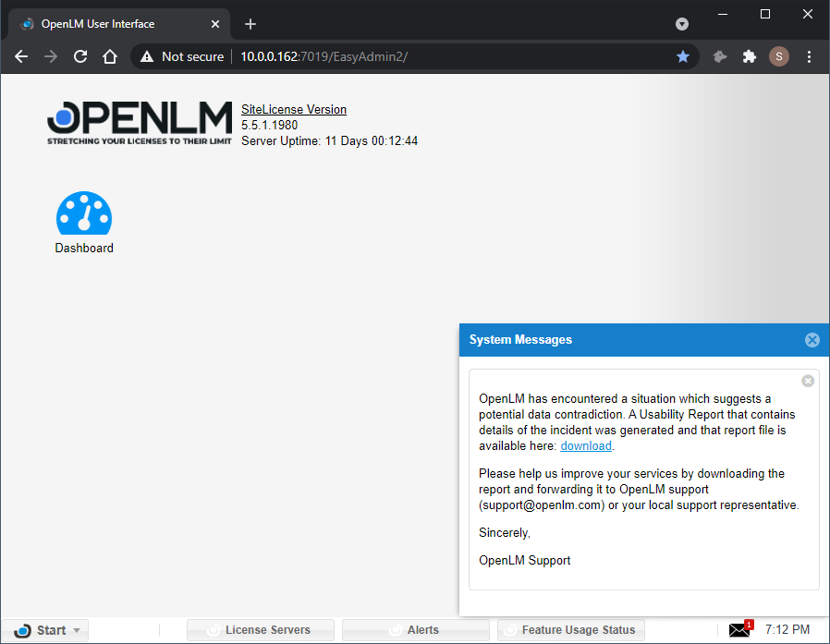
Task: Click the Not secure warning indicator
Action: [x=182, y=56]
